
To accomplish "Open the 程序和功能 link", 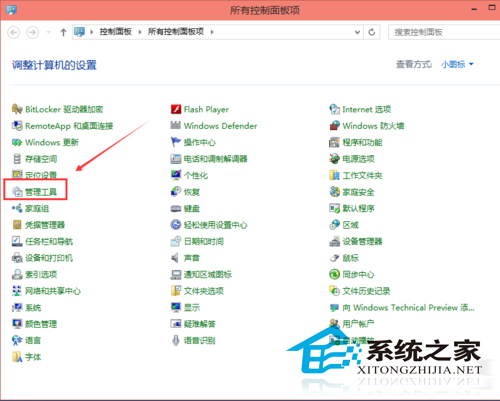I will pos(362,143).
